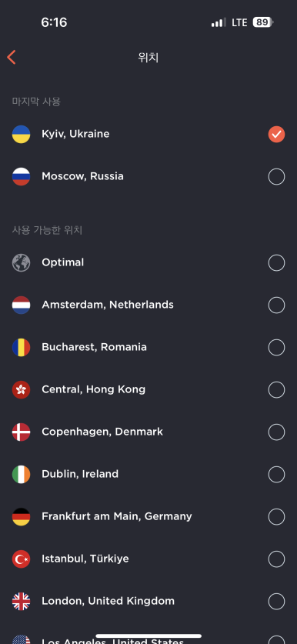Tap the orange back arrow
This screenshot has height=644, width=297.
pyautogui.click(x=12, y=57)
